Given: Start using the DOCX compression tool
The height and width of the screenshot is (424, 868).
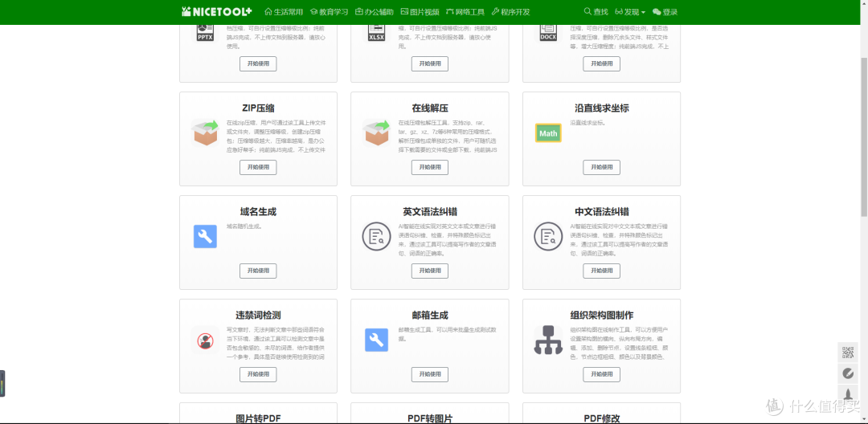Looking at the screenshot, I should [x=601, y=63].
